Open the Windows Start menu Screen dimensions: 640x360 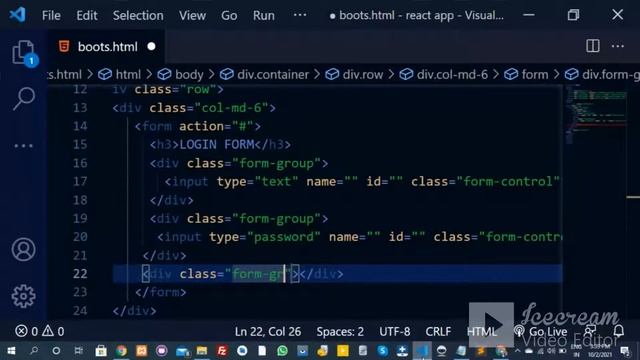coord(11,351)
